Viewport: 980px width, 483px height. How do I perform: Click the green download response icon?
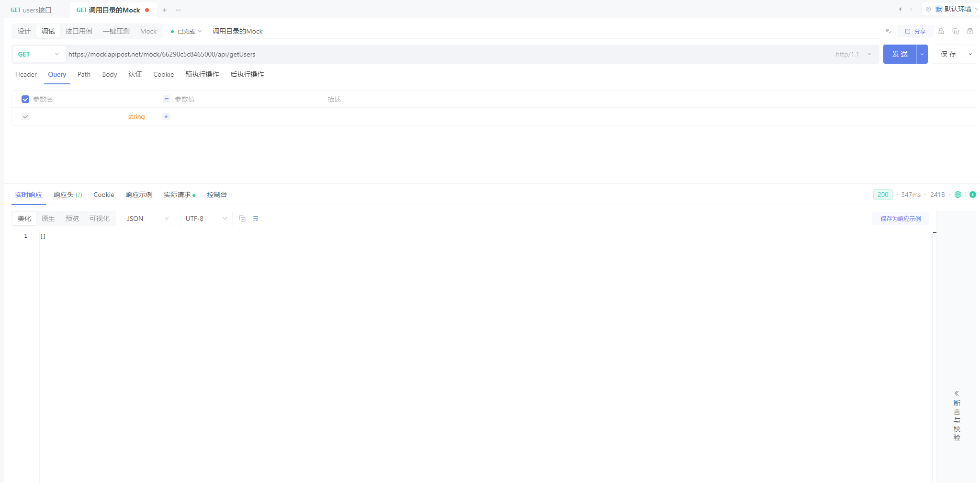[973, 195]
